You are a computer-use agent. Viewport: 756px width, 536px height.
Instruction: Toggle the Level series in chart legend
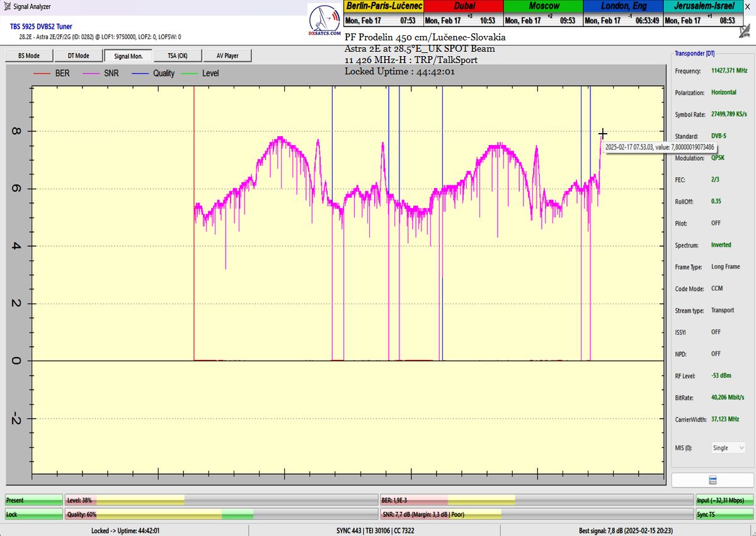click(x=210, y=74)
